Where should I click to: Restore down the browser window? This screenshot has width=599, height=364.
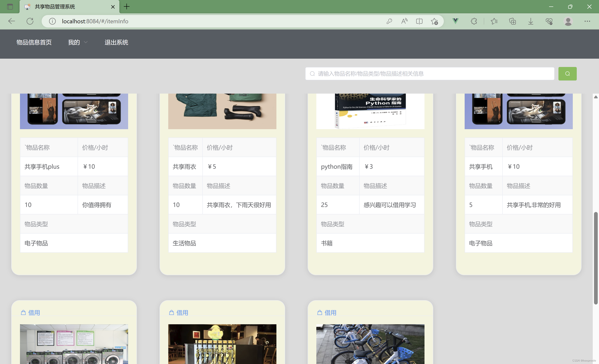570,7
